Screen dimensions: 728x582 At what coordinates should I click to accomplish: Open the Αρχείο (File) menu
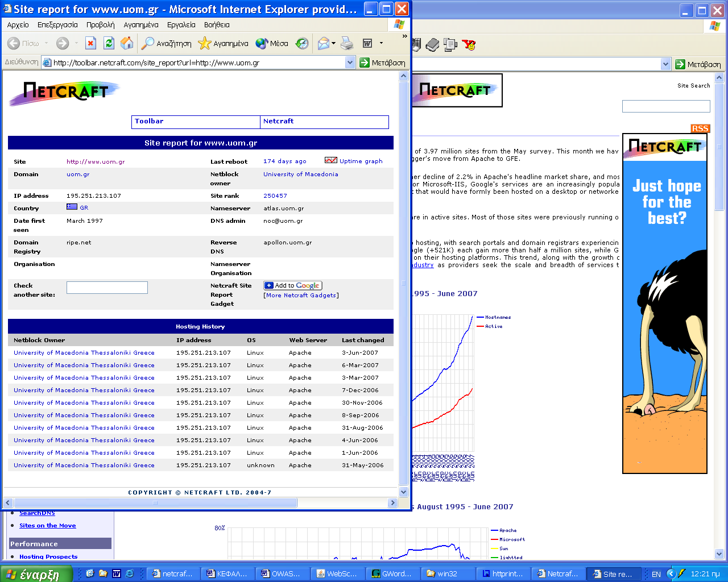click(x=18, y=24)
